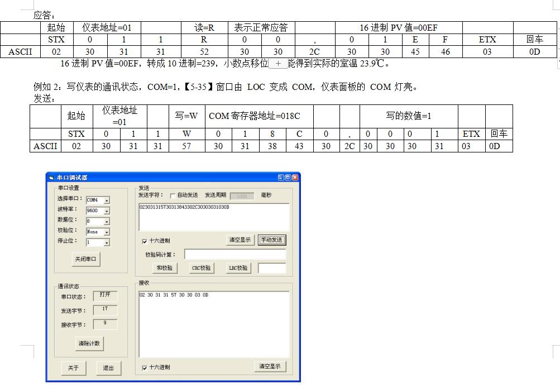Image resolution: width=560 pixels, height=392 pixels.
Task: Enable the 自动发送 checkbox
Action: pos(172,195)
